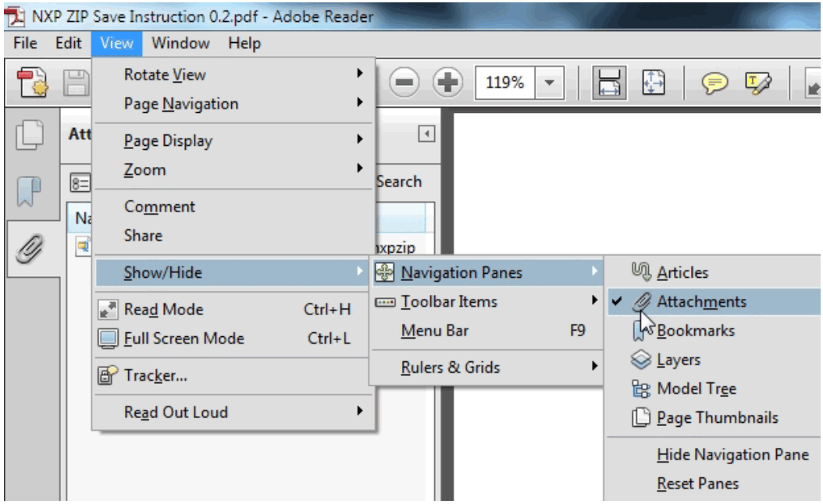The width and height of the screenshot is (823, 504).
Task: Expand the Read Out Loud submenu
Action: (359, 410)
